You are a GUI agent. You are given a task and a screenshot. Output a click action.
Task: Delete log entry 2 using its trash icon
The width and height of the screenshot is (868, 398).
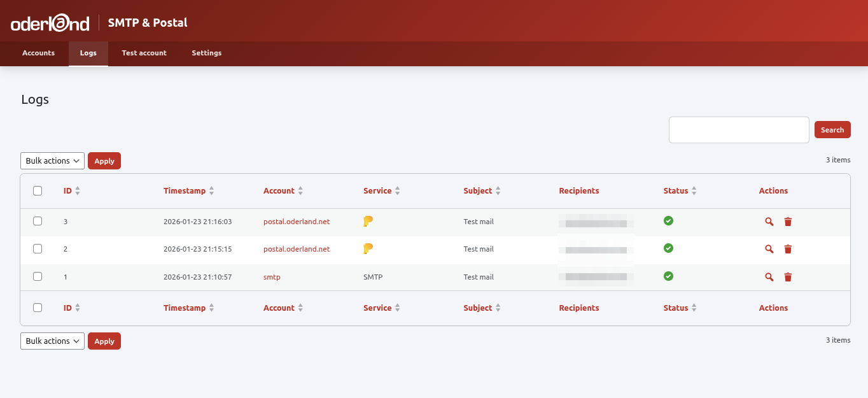pos(788,249)
